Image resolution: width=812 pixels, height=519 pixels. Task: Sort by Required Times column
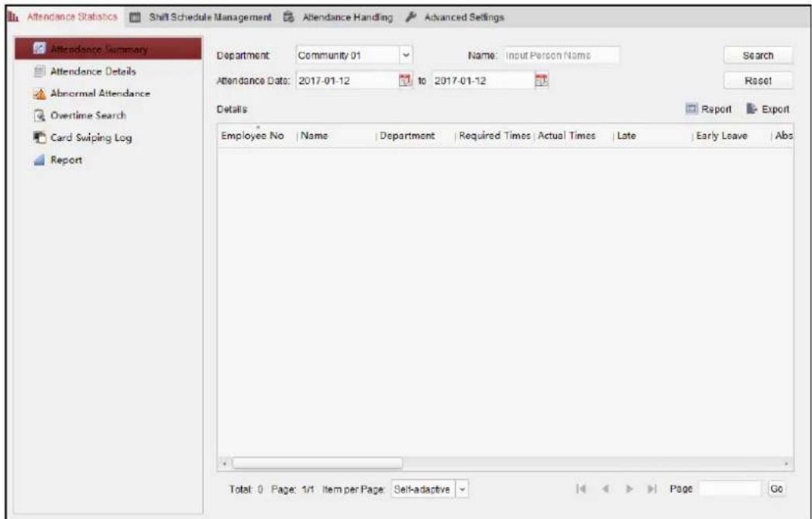point(494,136)
